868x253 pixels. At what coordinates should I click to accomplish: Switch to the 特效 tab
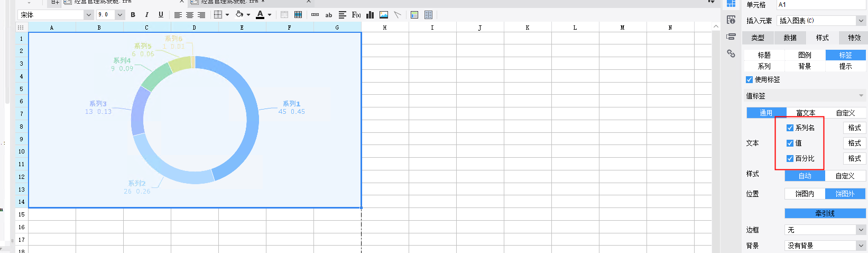point(854,38)
